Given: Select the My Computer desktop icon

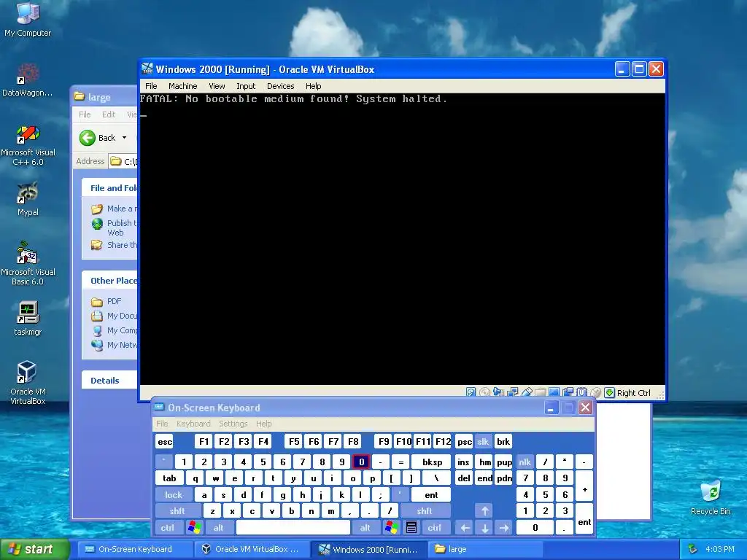Looking at the screenshot, I should tap(28, 20).
